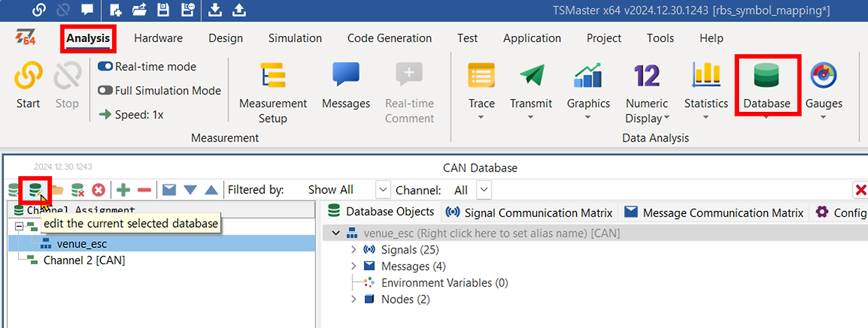Click the red minus icon

[x=144, y=190]
